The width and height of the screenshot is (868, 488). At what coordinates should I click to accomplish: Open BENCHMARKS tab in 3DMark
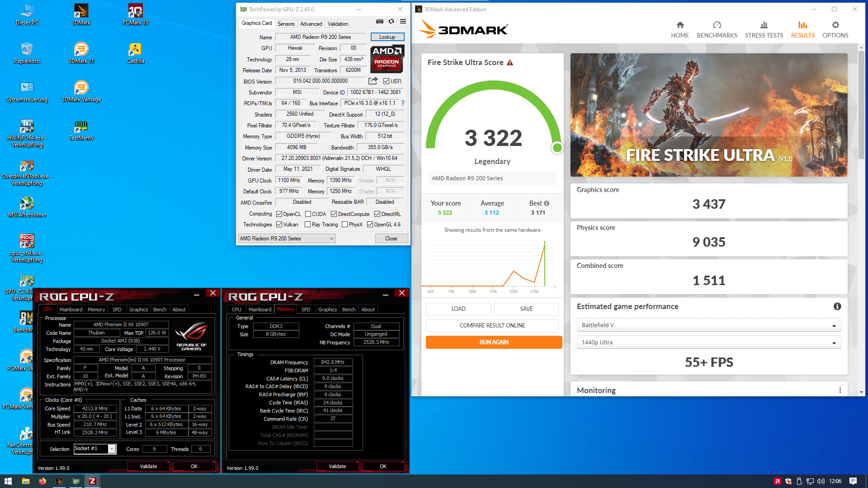(x=717, y=30)
